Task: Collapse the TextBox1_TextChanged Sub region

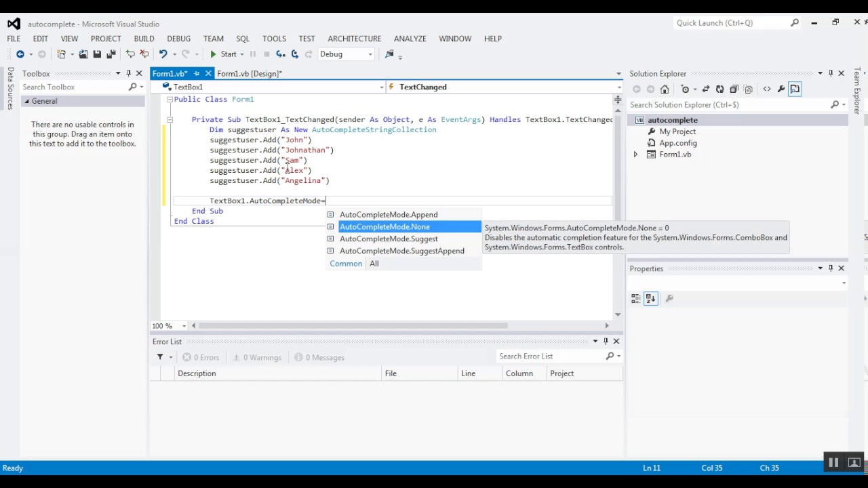Action: coord(170,120)
